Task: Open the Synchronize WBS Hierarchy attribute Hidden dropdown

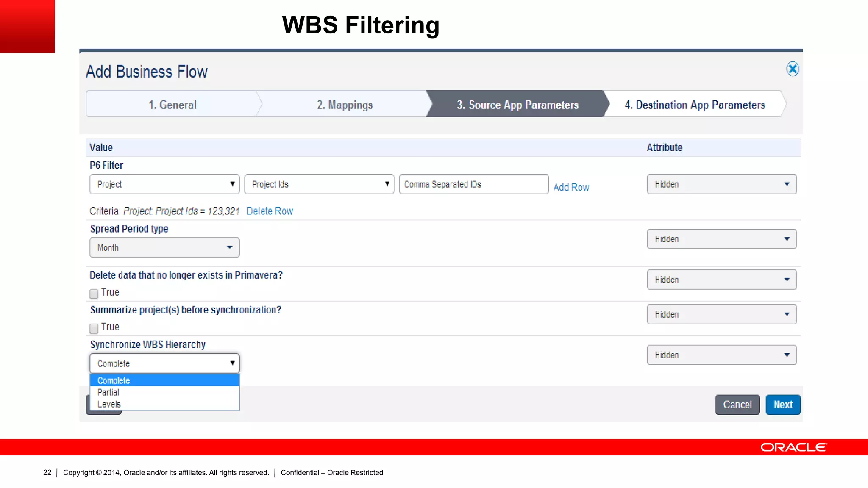Action: 722,355
